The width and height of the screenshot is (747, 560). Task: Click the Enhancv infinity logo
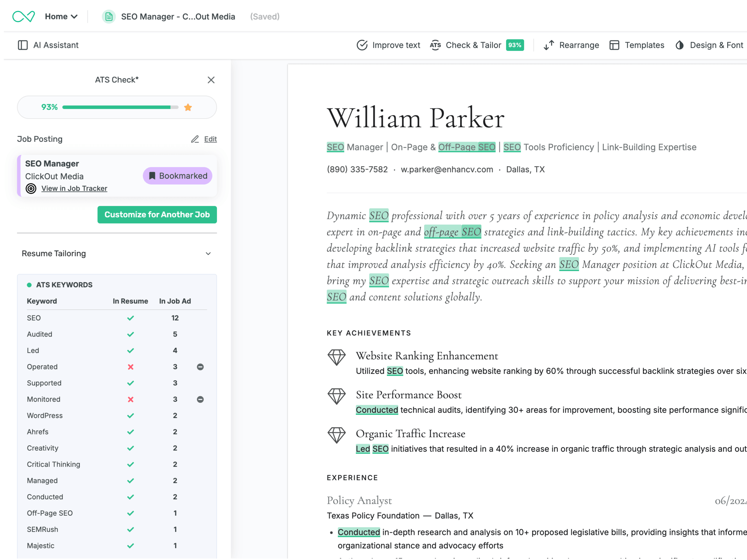(x=23, y=16)
